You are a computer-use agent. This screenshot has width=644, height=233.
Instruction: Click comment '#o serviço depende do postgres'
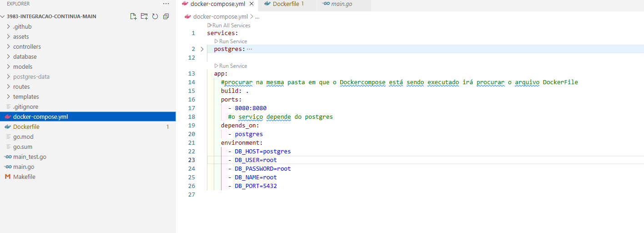click(x=281, y=117)
